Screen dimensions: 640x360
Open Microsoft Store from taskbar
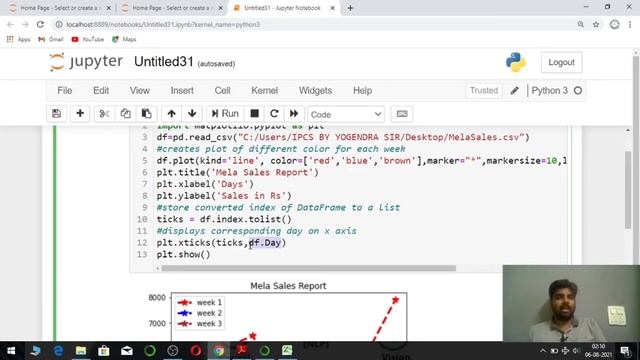pyautogui.click(x=104, y=351)
